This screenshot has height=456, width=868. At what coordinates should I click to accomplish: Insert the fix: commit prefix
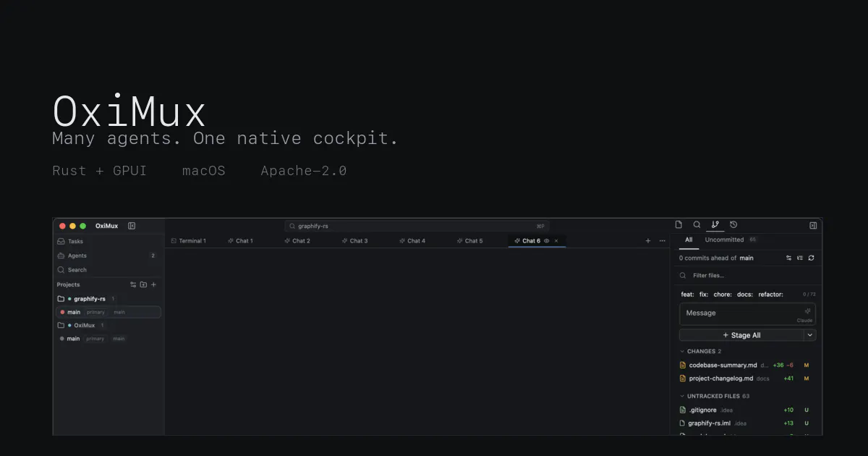point(704,295)
